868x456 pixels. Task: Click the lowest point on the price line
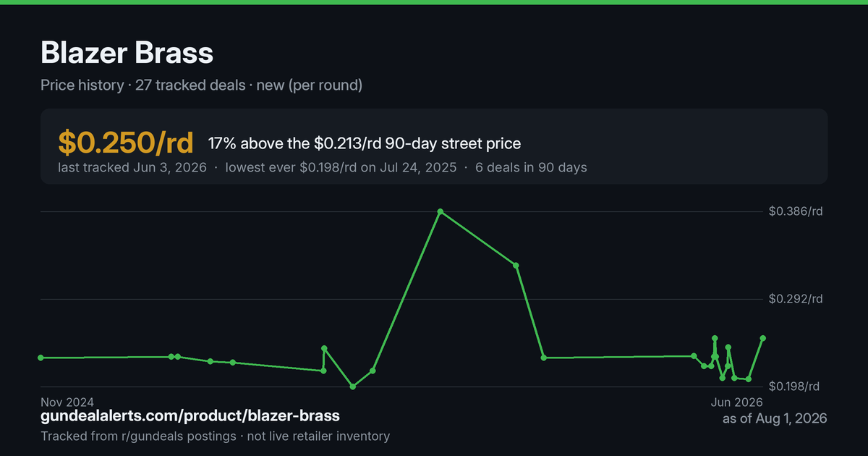tap(353, 387)
